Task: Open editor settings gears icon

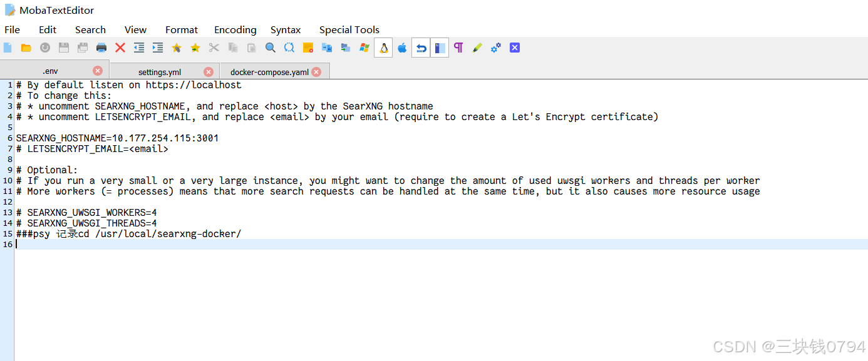Action: point(496,48)
